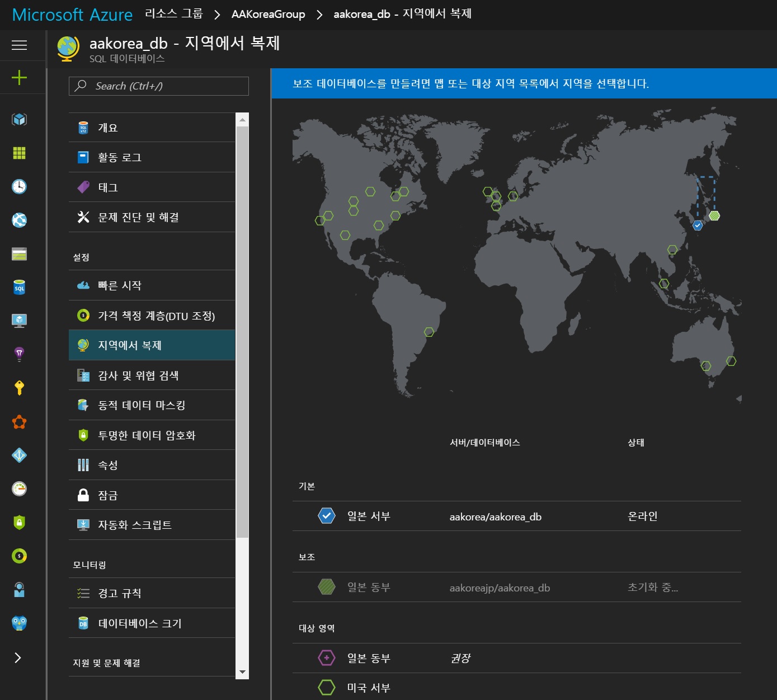Select 지역에서 복제 menu item

coord(152,345)
